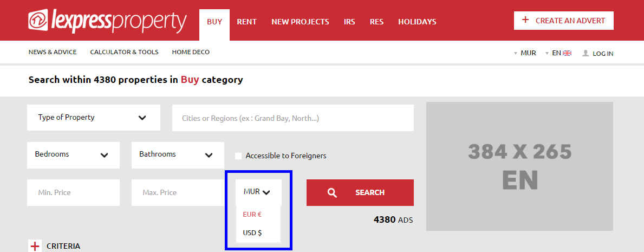Click the red SEARCH button

point(360,192)
